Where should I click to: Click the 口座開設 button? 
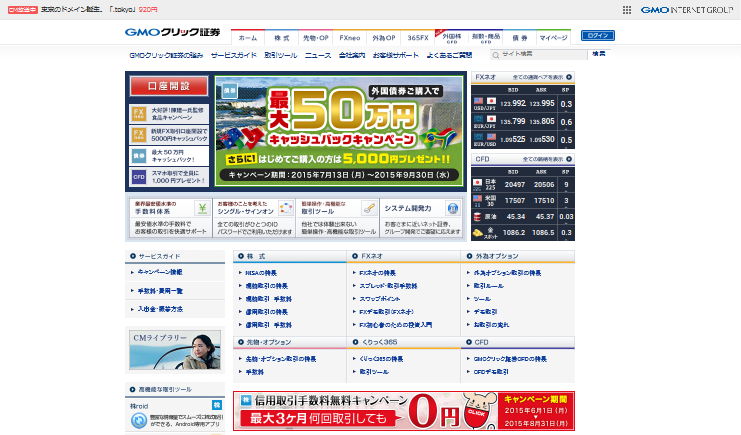pos(169,86)
